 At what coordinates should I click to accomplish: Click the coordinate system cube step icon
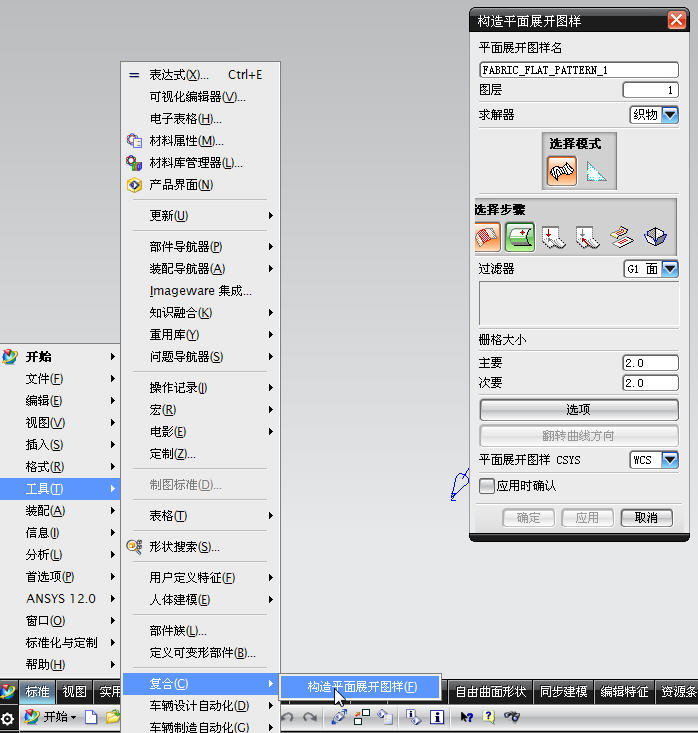(655, 237)
